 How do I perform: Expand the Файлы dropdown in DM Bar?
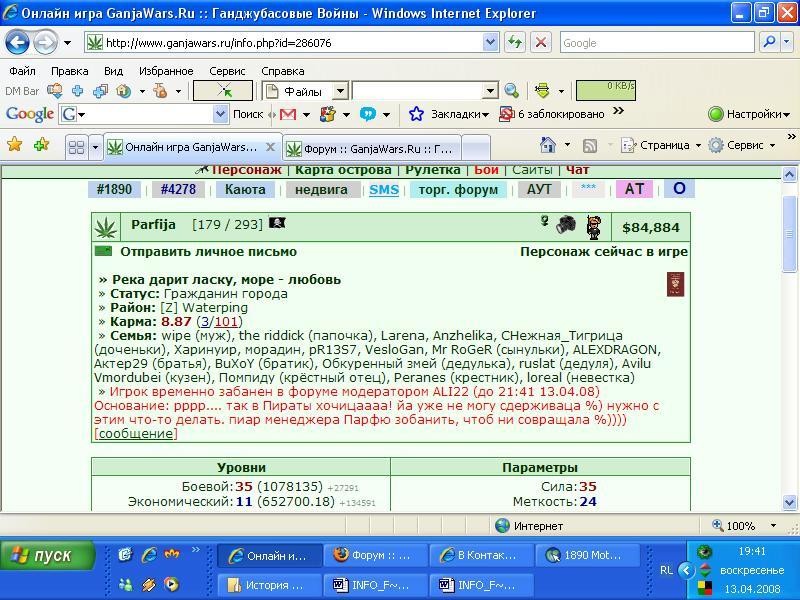tap(340, 91)
